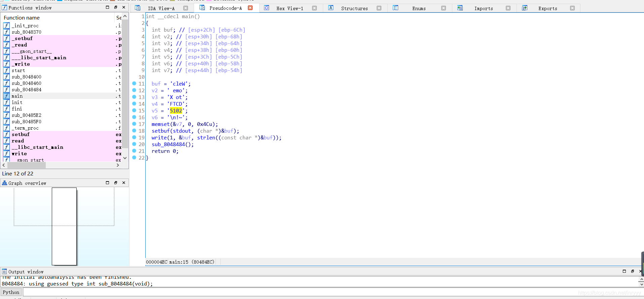Image resolution: width=644 pixels, height=299 pixels.
Task: Click the Python console button
Action: tap(11, 292)
